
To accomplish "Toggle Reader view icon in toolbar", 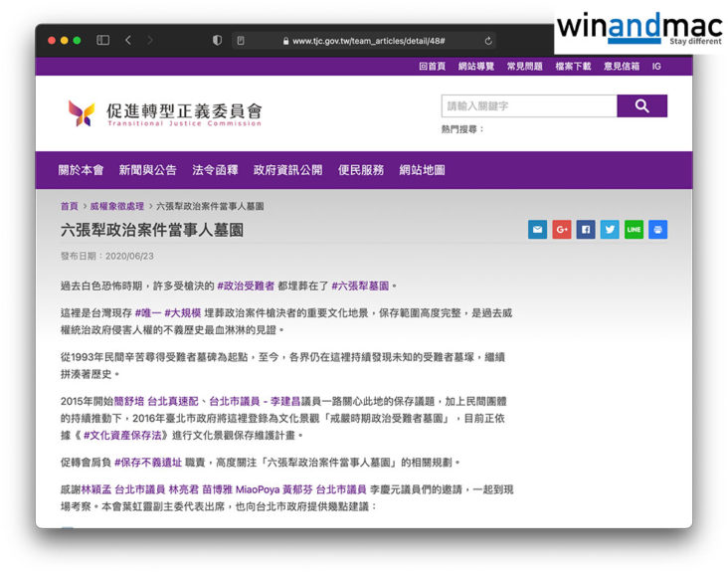I will (x=240, y=41).
